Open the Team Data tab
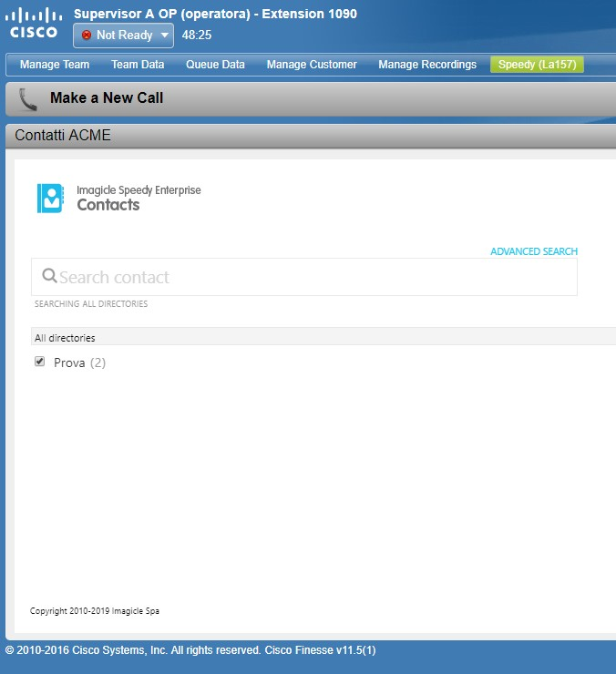 (138, 65)
